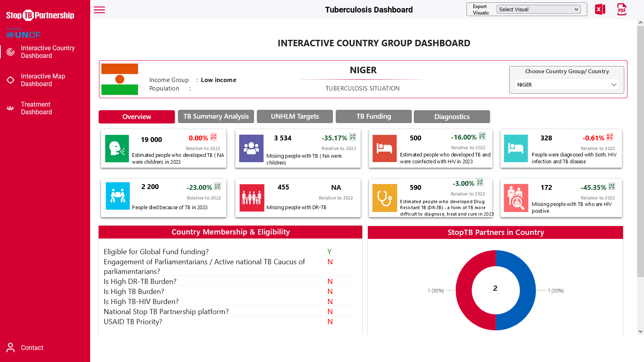Click the missing people group icon

(x=251, y=148)
